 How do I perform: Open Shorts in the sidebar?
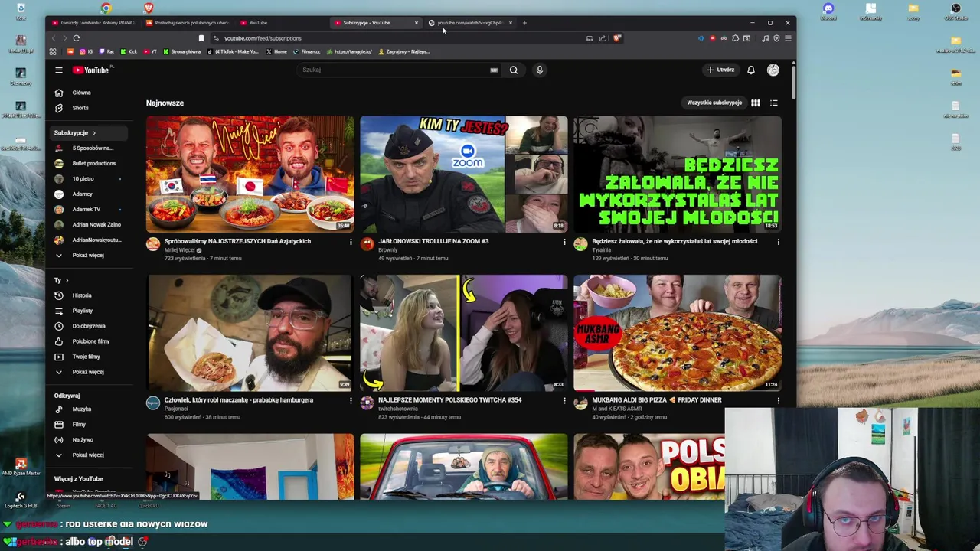point(88,108)
